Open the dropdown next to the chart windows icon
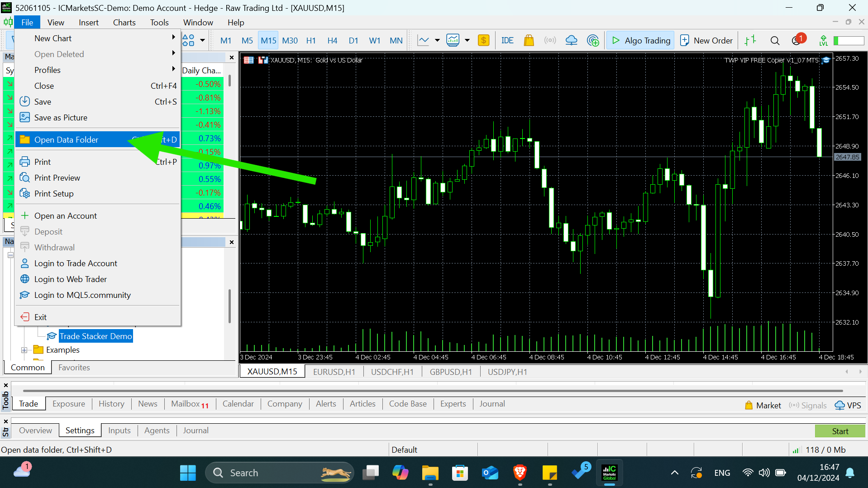868x488 pixels. pyautogui.click(x=202, y=40)
